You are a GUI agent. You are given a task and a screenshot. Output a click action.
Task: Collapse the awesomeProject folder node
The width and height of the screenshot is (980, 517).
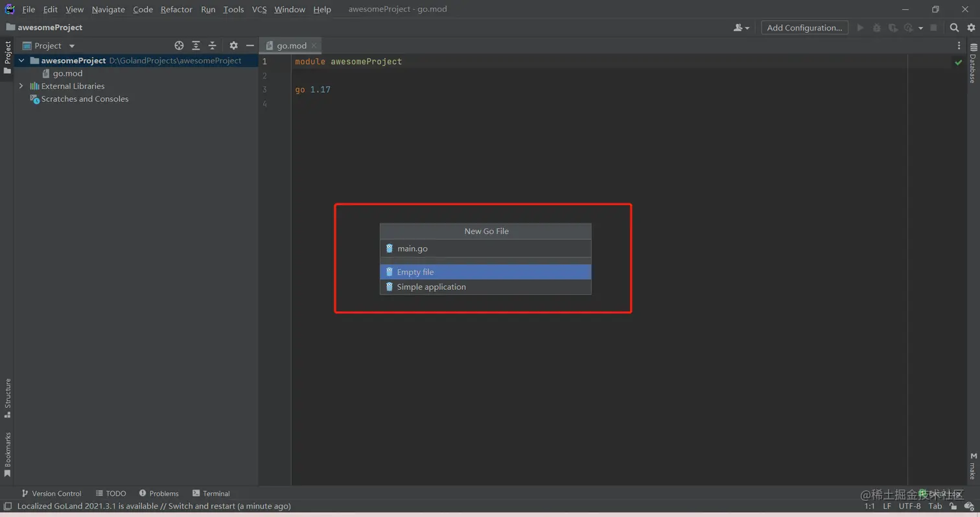21,60
